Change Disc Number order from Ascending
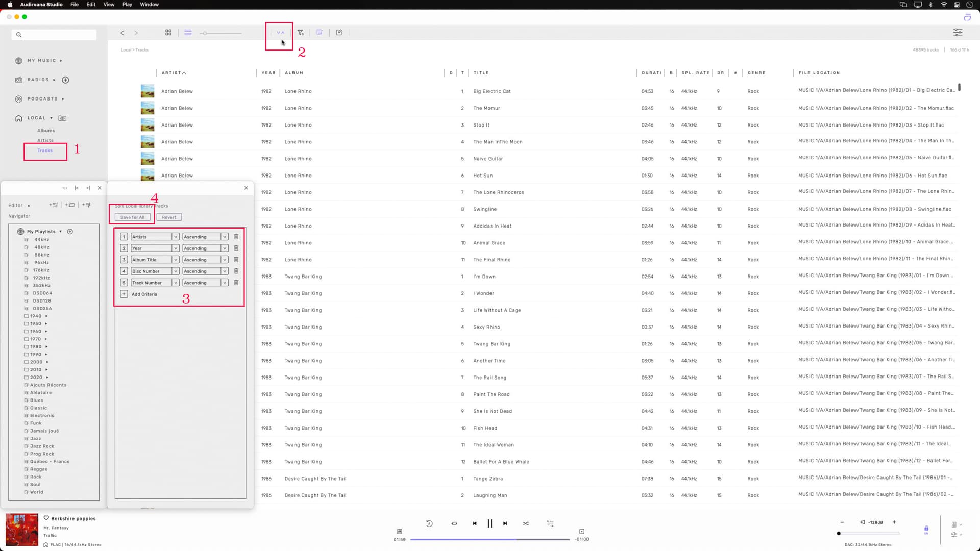This screenshot has height=551, width=980. coord(205,271)
